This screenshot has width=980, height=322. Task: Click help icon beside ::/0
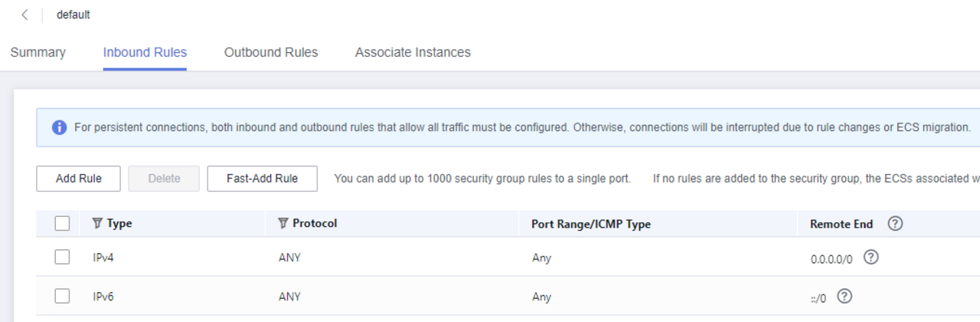click(844, 297)
